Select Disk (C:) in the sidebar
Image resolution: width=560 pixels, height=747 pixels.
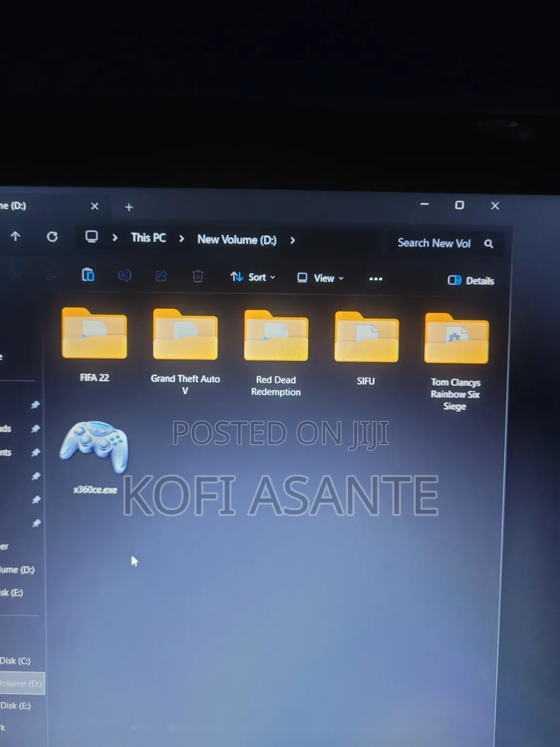click(x=15, y=661)
